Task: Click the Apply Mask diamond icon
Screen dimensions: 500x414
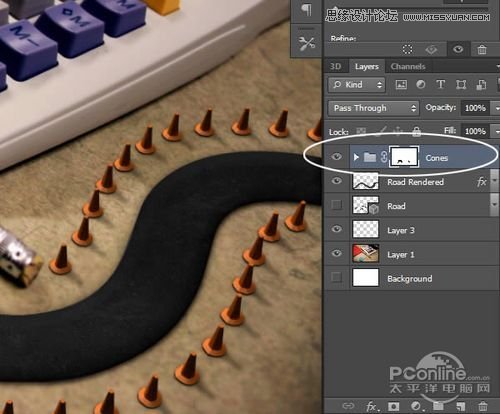Action: (x=431, y=50)
